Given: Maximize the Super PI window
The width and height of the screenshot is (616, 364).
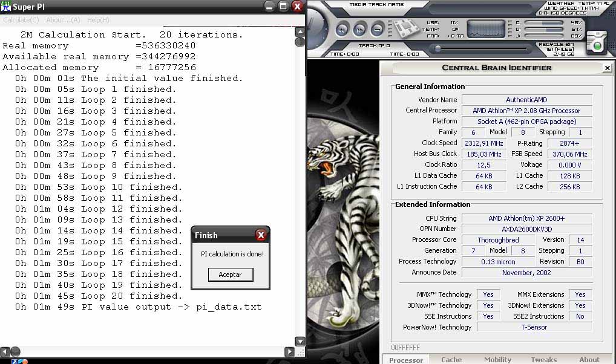Looking at the screenshot, I should (283, 6).
